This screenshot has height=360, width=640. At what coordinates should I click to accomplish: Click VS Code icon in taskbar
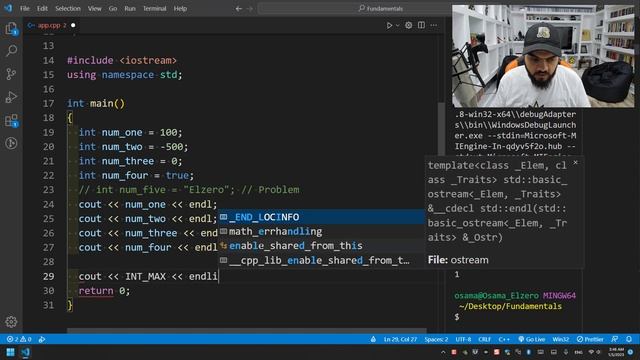click(x=25, y=352)
